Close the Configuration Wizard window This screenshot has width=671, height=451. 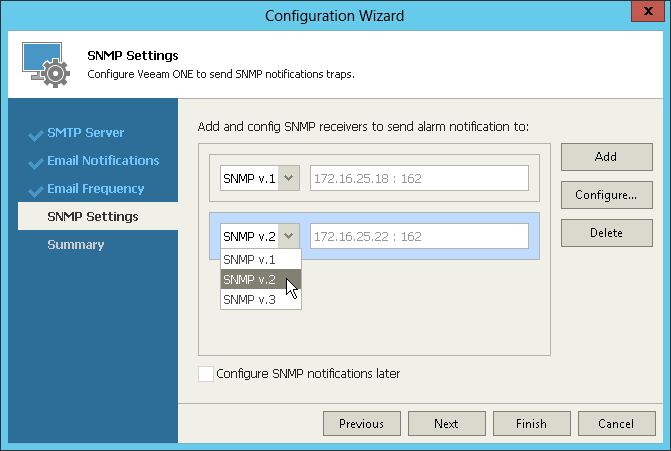coord(646,14)
